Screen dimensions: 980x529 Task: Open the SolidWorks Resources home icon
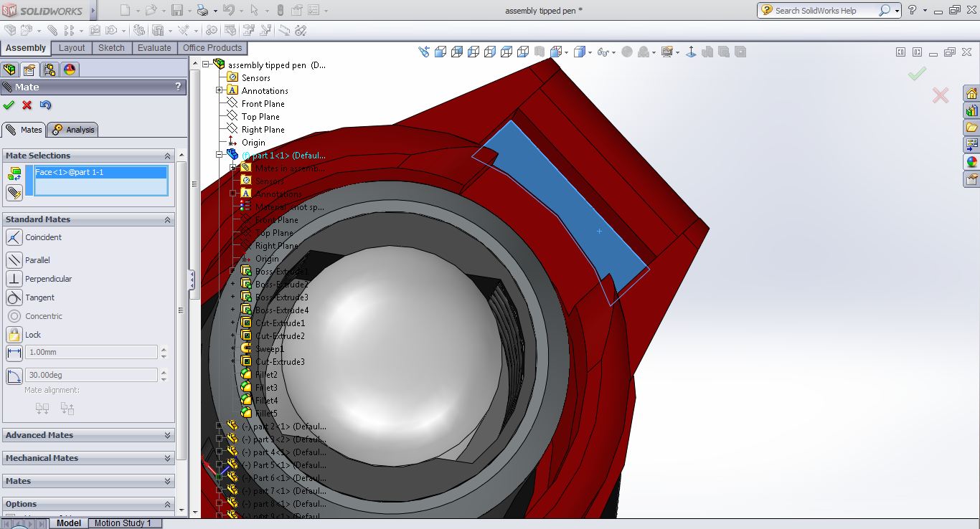coord(971,94)
